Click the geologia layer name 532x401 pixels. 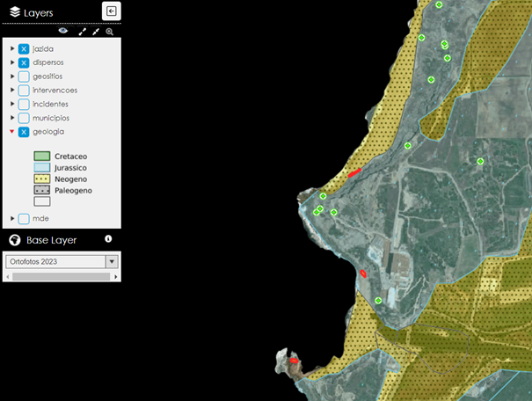[48, 132]
